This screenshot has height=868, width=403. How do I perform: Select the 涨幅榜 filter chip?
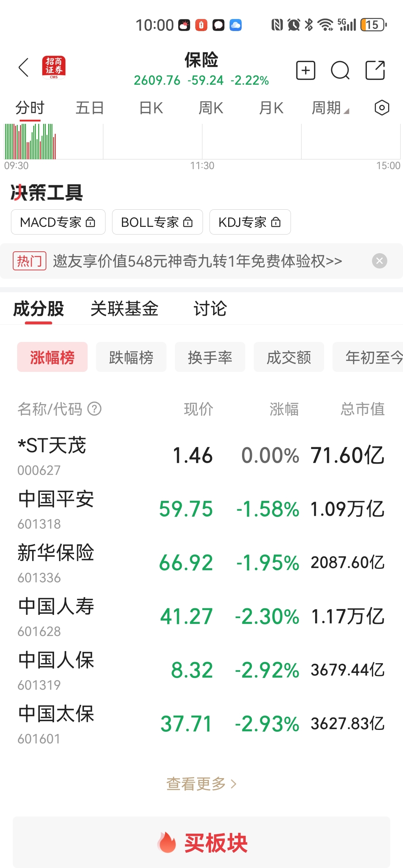tap(52, 357)
